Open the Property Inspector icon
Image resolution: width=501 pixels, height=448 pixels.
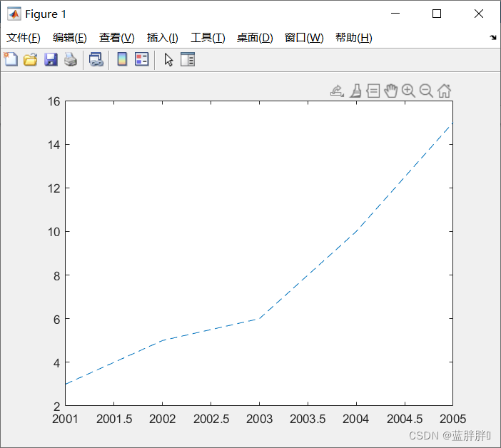(x=188, y=59)
